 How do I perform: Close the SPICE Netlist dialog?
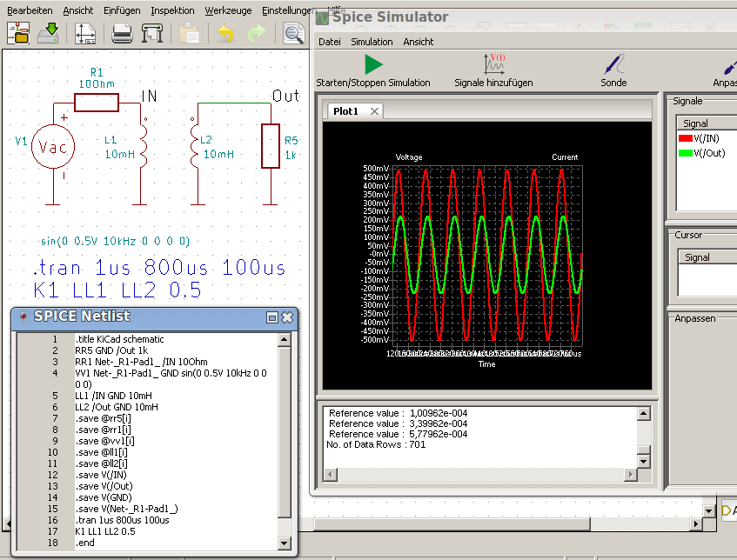287,317
